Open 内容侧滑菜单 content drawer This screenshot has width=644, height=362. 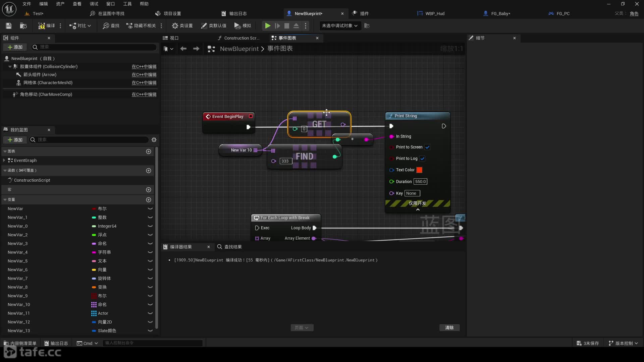pos(20,343)
